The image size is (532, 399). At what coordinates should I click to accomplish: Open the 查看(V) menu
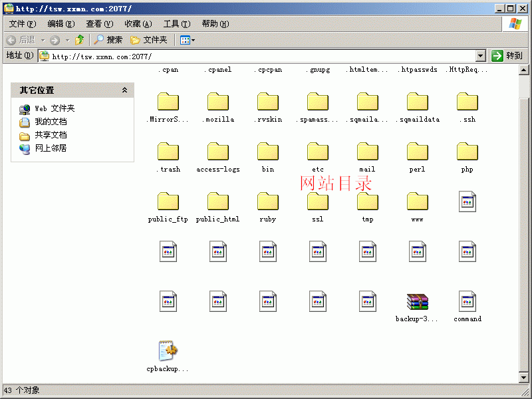(99, 24)
